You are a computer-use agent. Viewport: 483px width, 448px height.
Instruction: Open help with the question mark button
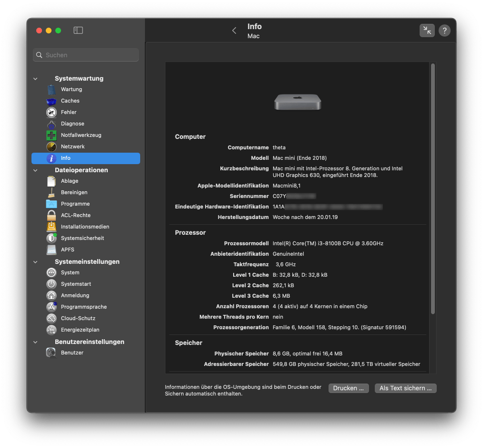pyautogui.click(x=444, y=31)
